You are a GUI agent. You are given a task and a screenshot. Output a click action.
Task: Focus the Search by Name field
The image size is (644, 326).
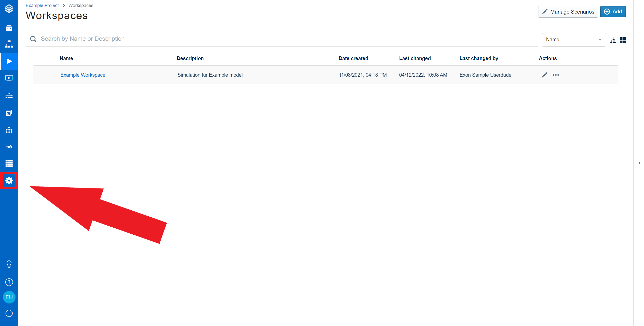[287, 39]
